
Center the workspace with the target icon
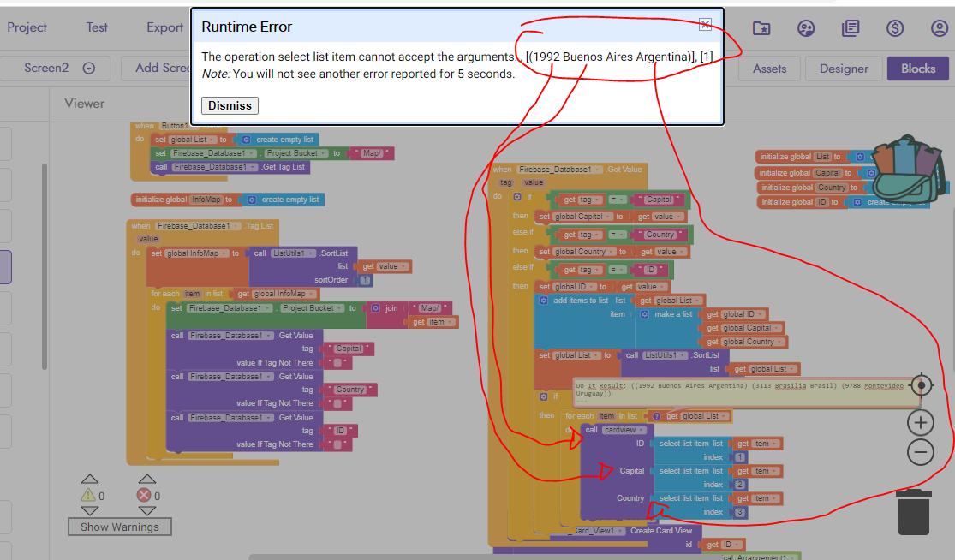(x=922, y=385)
